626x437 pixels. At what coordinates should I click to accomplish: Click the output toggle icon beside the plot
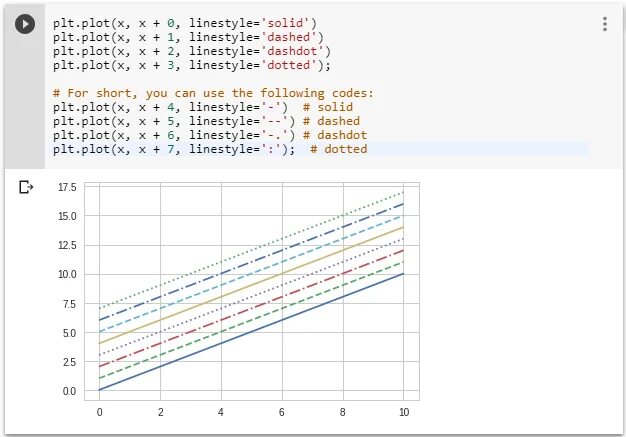click(x=26, y=187)
